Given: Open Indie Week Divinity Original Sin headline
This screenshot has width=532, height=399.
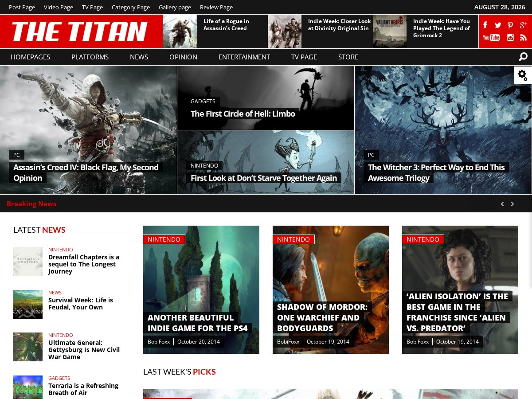Looking at the screenshot, I should [x=339, y=24].
